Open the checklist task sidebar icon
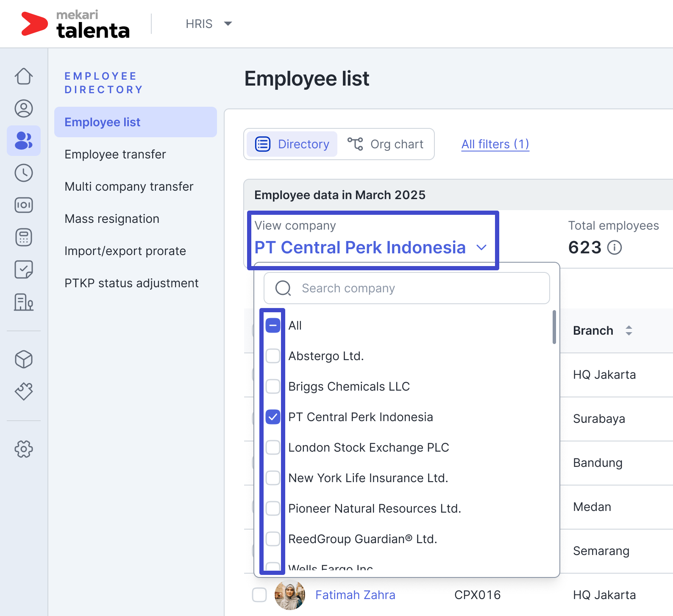 24,269
